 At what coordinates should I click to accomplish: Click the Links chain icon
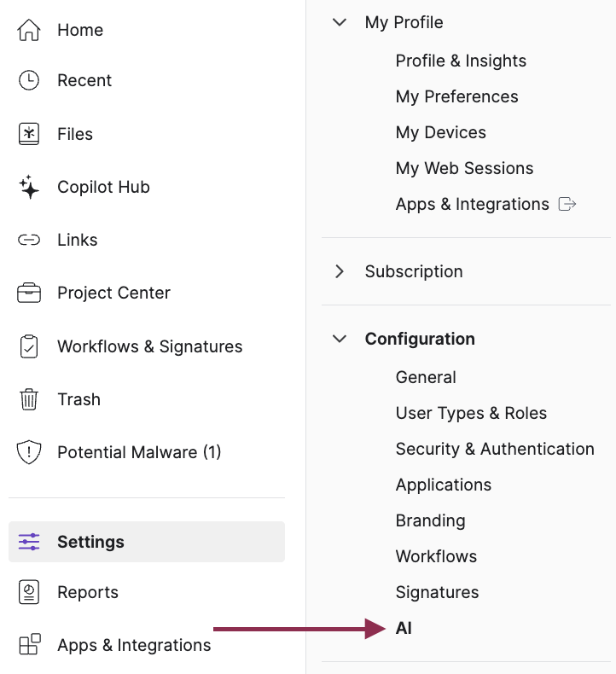coord(29,240)
